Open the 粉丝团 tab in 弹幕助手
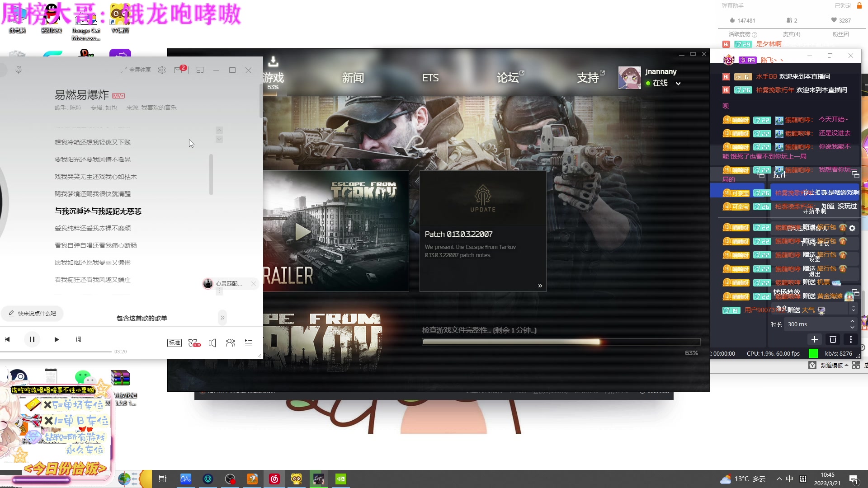The image size is (868, 488). 841,34
